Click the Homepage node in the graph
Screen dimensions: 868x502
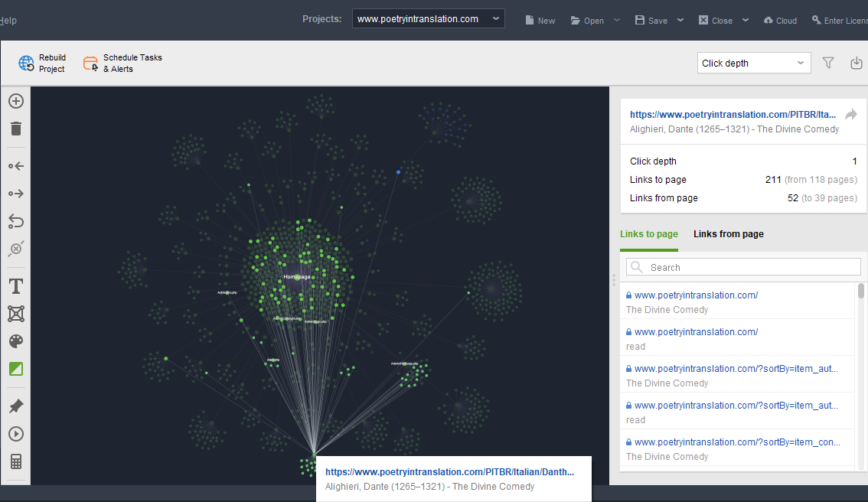[x=297, y=277]
